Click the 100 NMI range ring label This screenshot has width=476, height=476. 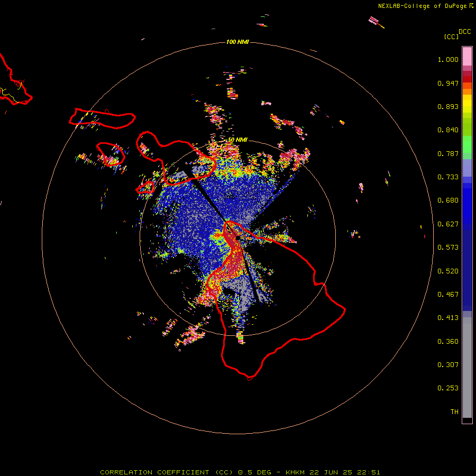[x=237, y=42]
